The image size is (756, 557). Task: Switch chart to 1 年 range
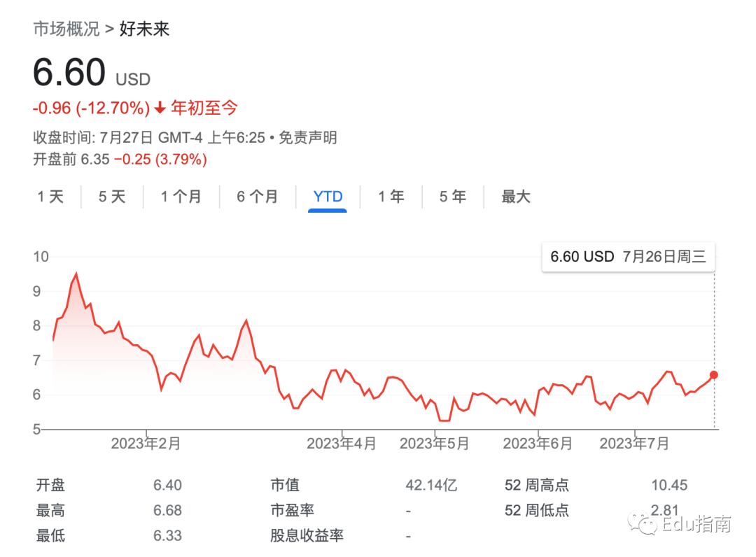[391, 197]
